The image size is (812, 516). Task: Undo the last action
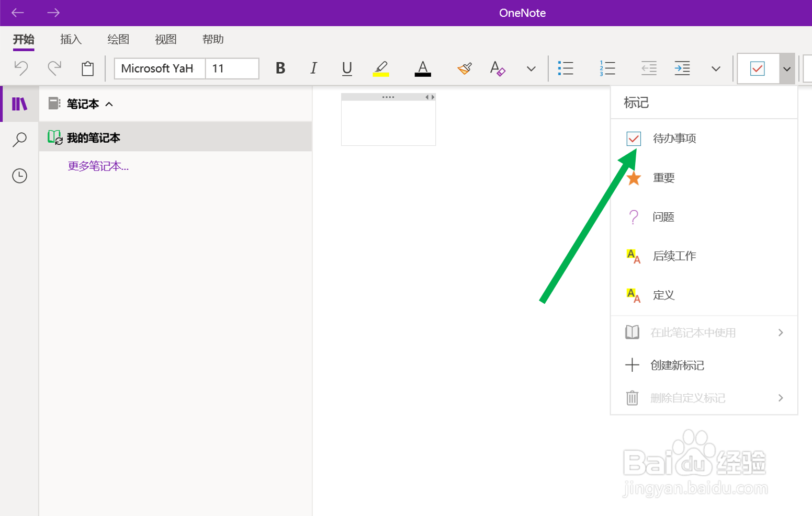tap(21, 68)
